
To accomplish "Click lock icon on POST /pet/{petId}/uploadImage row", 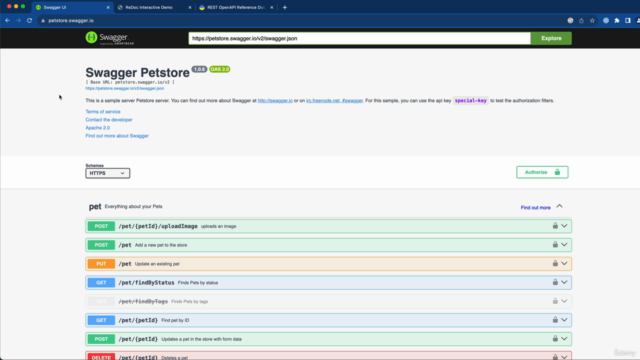I will 555,226.
